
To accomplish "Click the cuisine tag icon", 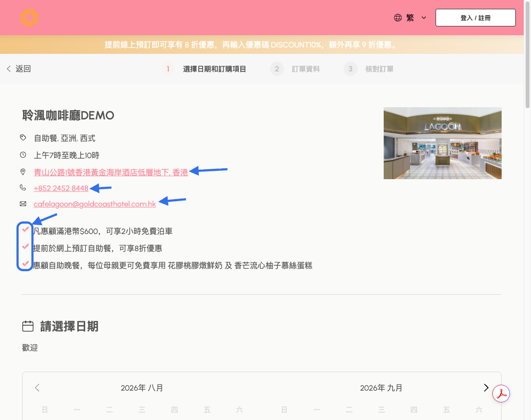I will [x=23, y=138].
